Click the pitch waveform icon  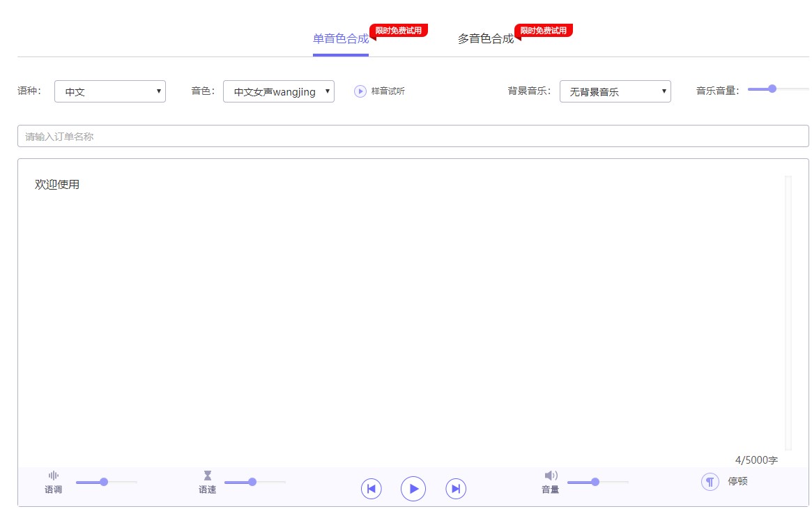point(54,476)
